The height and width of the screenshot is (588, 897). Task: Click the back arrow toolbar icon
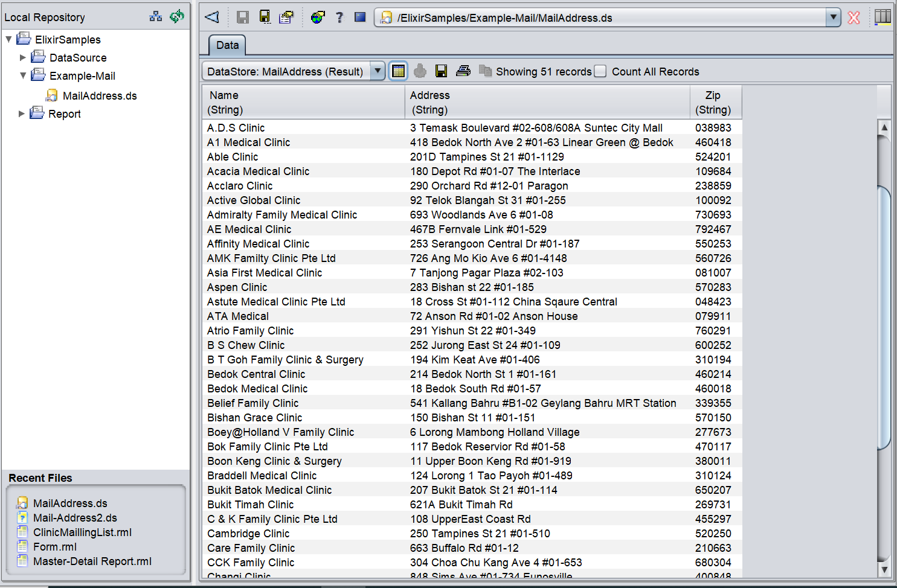pos(212,17)
